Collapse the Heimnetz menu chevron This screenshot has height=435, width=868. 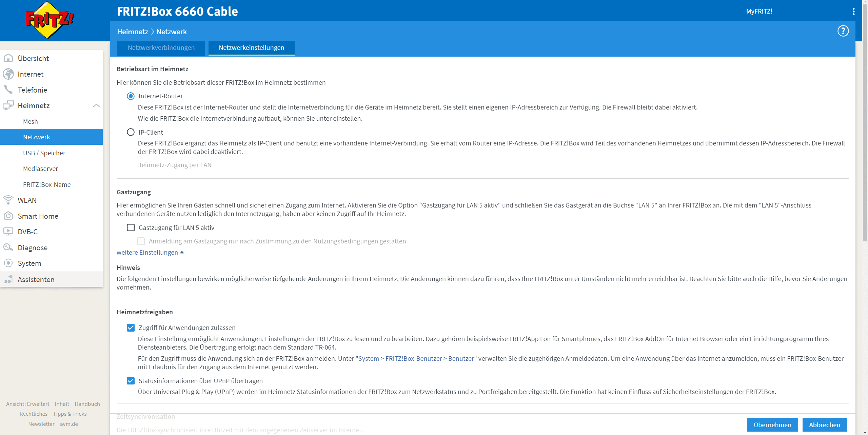(96, 105)
